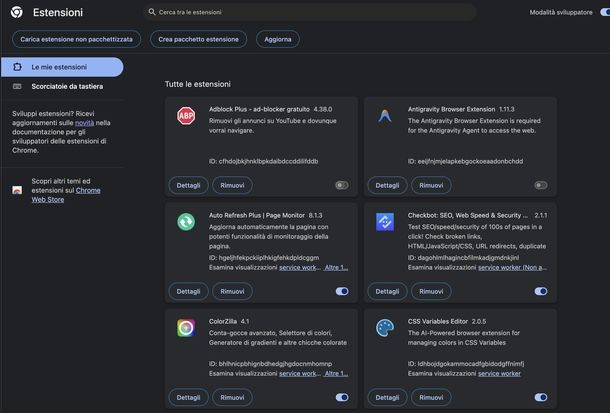
Task: Click the Adblock Plus ABP icon
Action: pos(186,116)
